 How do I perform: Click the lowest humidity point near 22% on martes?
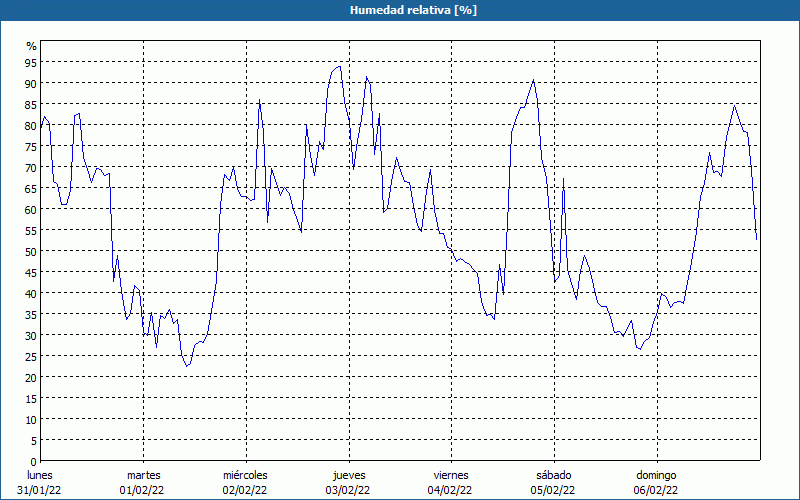187,366
